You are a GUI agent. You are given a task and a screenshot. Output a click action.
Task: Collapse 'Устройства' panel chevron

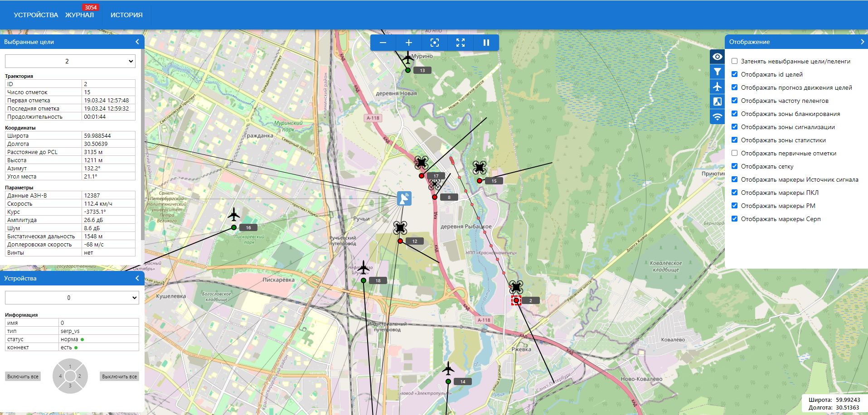(137, 278)
